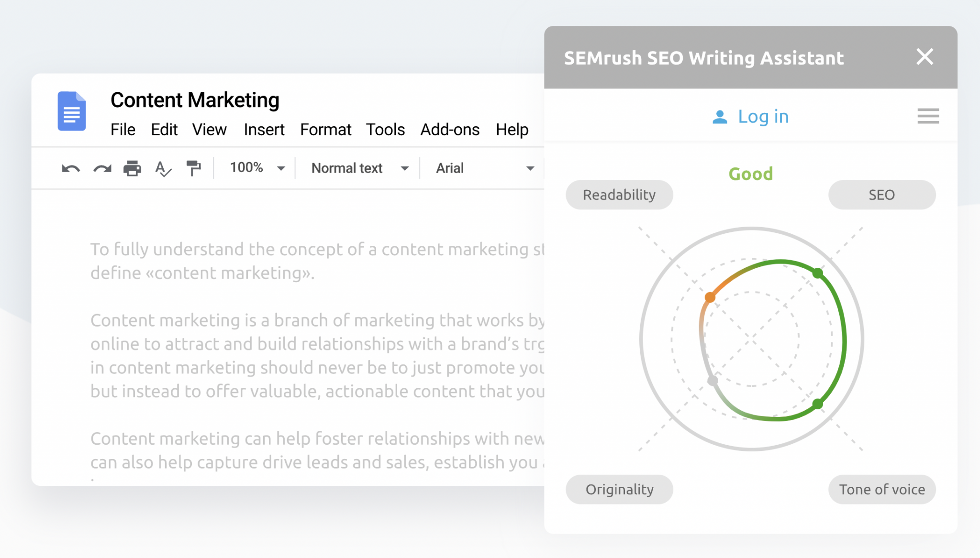Click the Originality pill button
Viewport: 980px width, 558px height.
click(x=619, y=490)
